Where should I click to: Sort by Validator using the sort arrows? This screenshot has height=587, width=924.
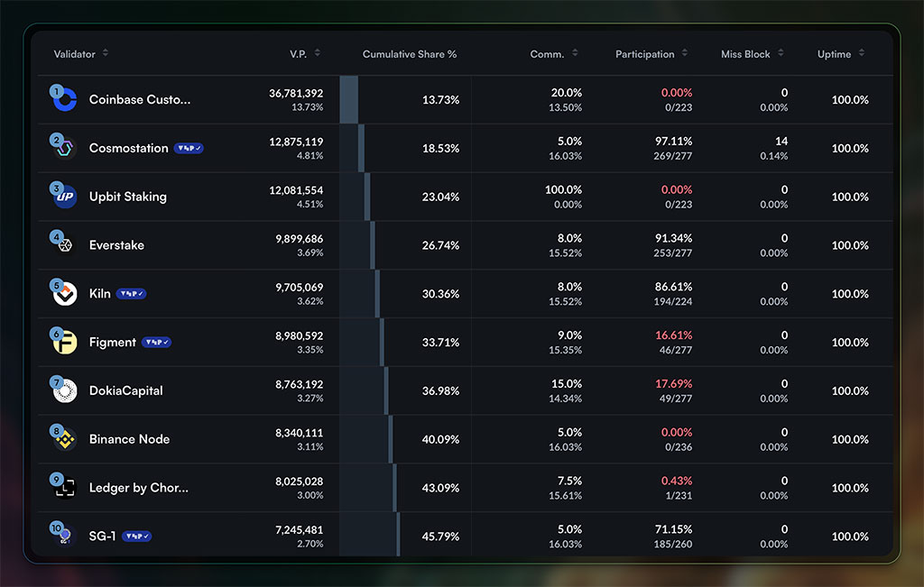coord(106,53)
